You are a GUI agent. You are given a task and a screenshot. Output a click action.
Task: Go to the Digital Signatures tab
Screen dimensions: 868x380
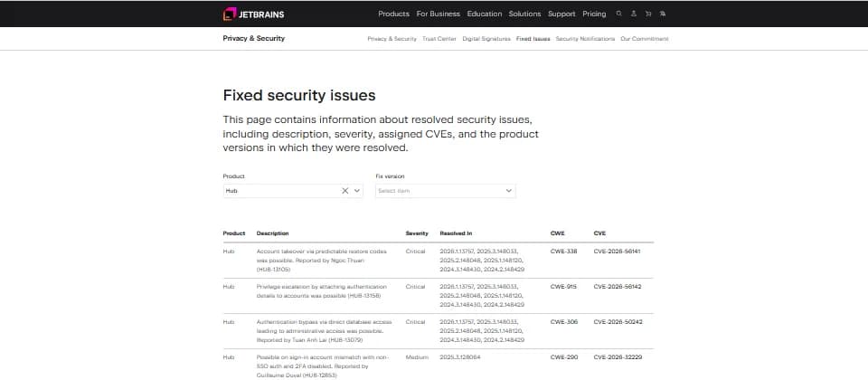[x=486, y=39]
